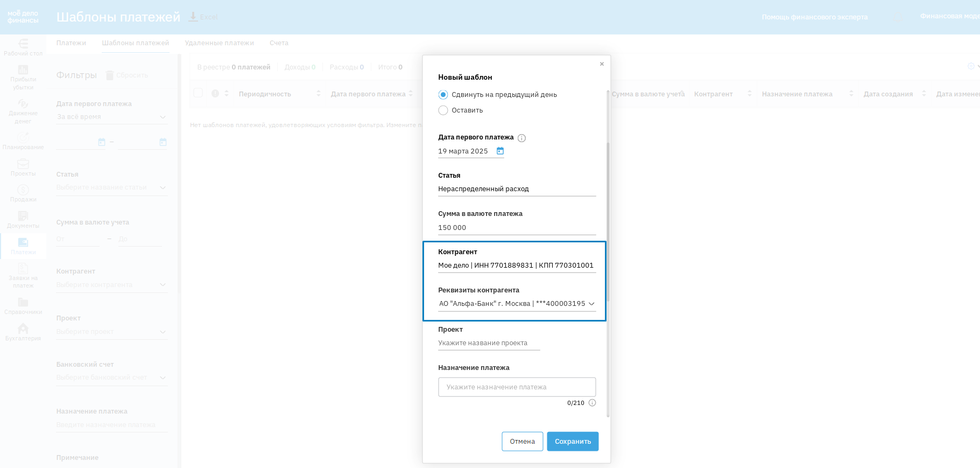Click the trash icon beside Сбросить
The image size is (980, 468).
pyautogui.click(x=110, y=75)
